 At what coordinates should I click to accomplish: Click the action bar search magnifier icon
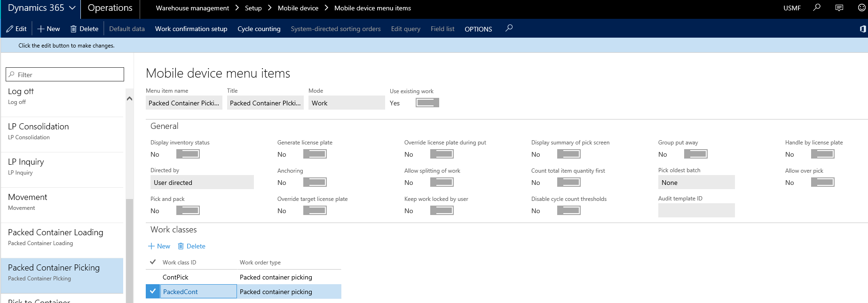point(509,28)
